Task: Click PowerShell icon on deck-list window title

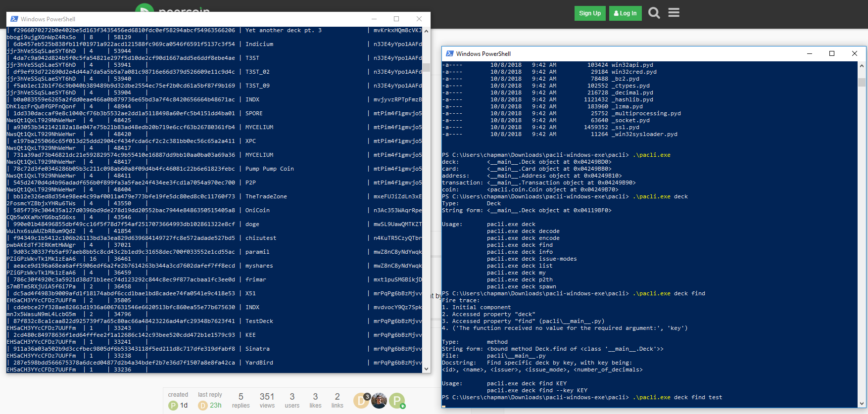Action: click(x=13, y=19)
